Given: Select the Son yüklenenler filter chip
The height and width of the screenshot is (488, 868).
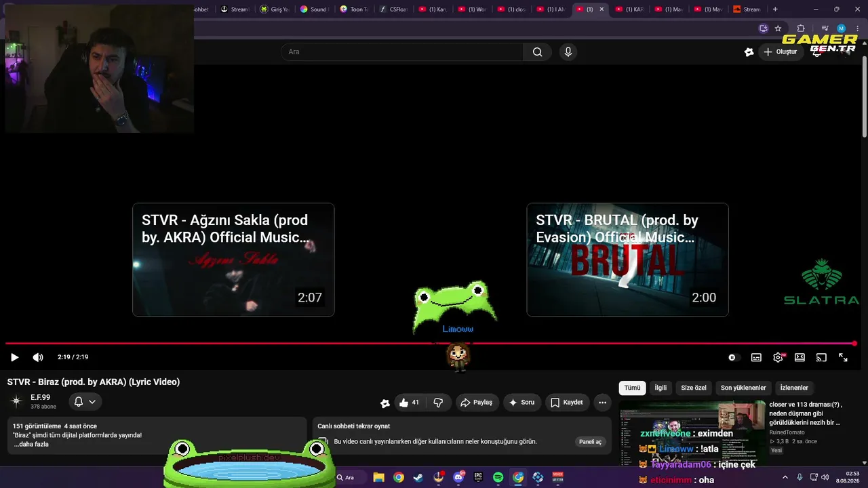Looking at the screenshot, I should point(743,388).
